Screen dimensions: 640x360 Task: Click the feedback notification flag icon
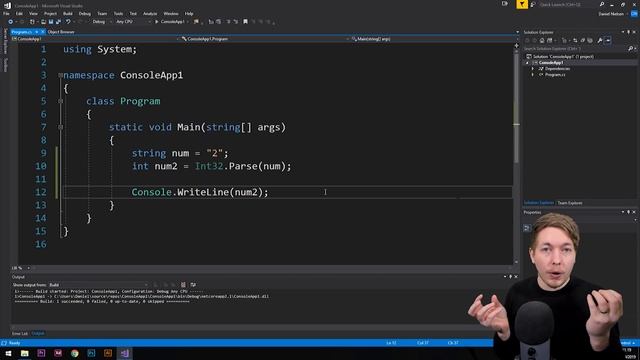pyautogui.click(x=522, y=4)
